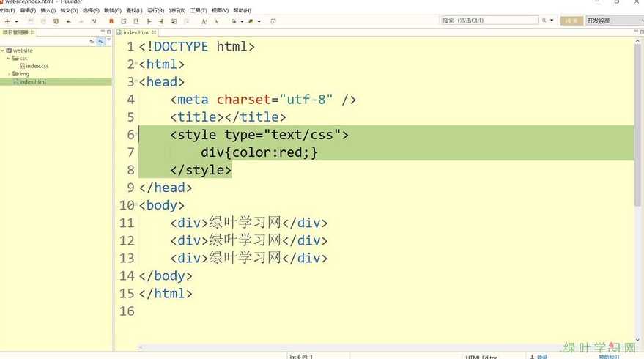The image size is (644, 359).
Task: Click the closing </head> tag on line 9
Action: pos(166,188)
